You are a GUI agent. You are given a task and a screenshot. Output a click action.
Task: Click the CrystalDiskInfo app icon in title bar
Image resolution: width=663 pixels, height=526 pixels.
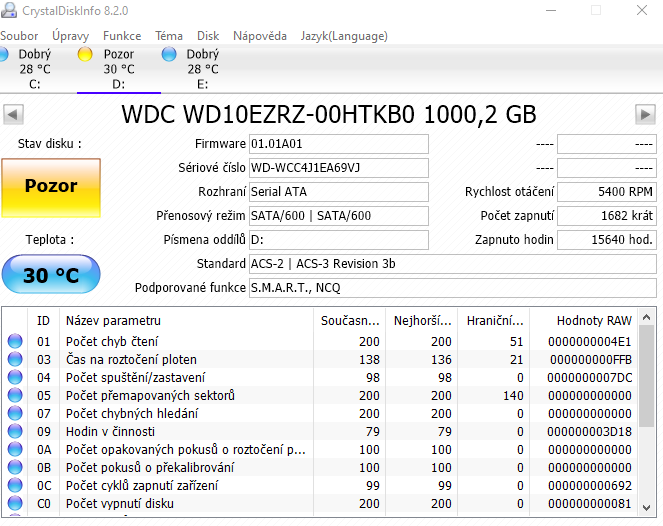[9, 10]
